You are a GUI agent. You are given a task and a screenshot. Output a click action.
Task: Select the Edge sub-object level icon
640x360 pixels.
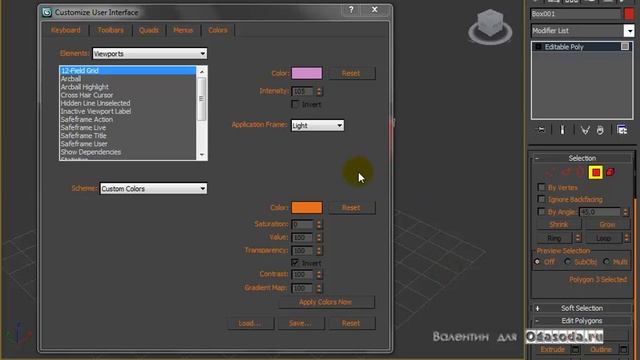566,172
